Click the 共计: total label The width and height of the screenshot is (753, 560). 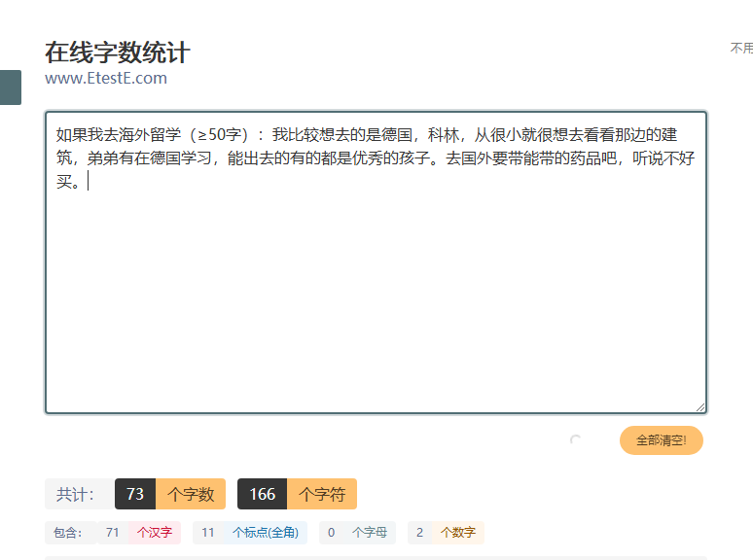(x=79, y=494)
